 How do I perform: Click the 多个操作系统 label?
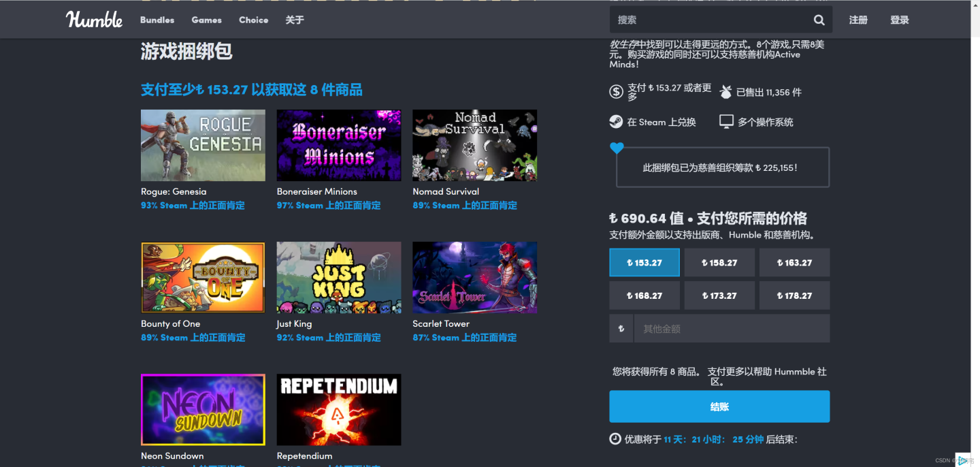coord(766,122)
